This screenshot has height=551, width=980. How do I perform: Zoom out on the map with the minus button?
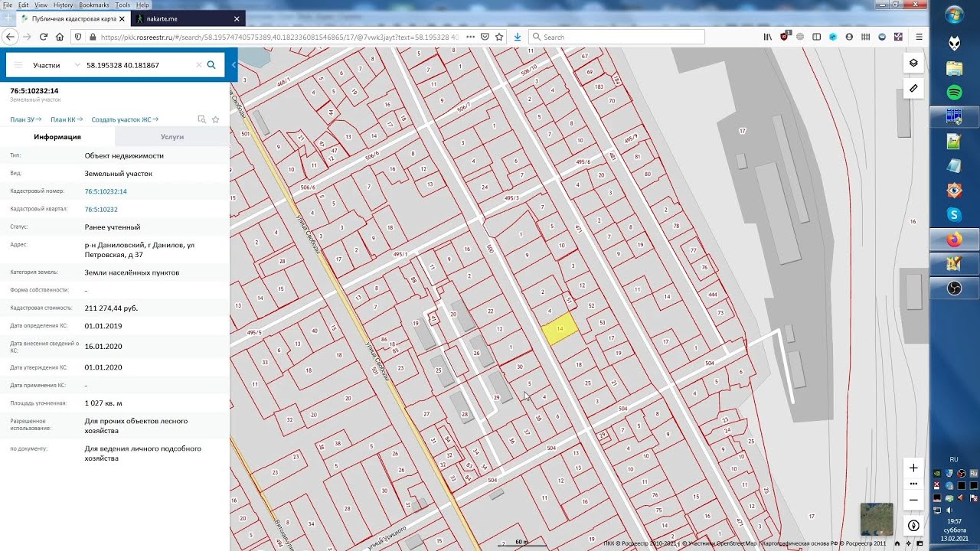(913, 500)
